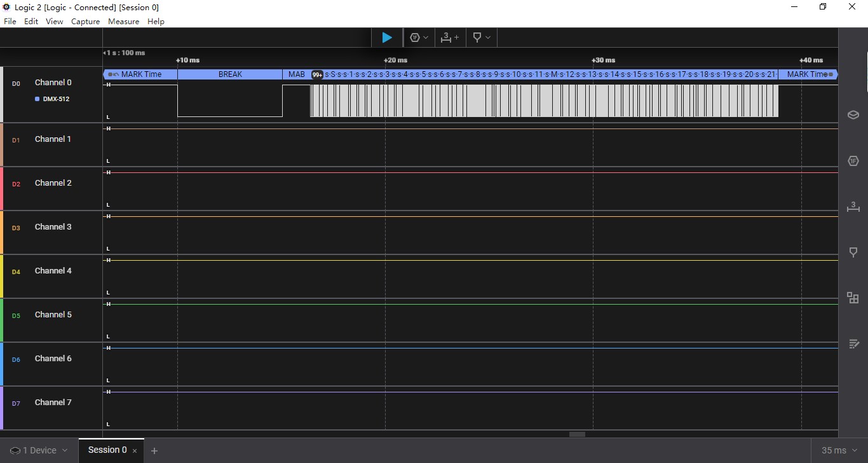Viewport: 868px width, 463px height.
Task: Open the Capture menu
Action: (x=85, y=21)
